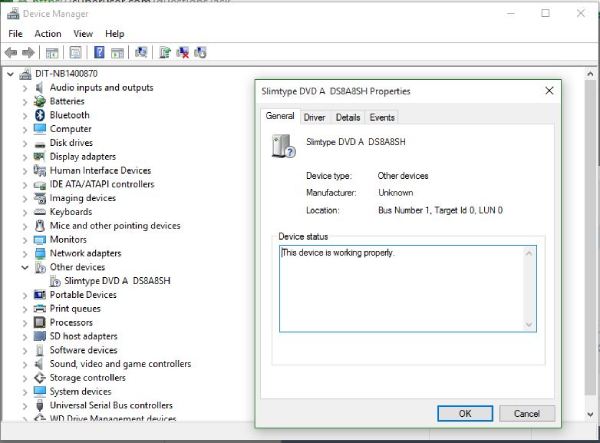
Task: Expand the Monitors category
Action: 25,240
